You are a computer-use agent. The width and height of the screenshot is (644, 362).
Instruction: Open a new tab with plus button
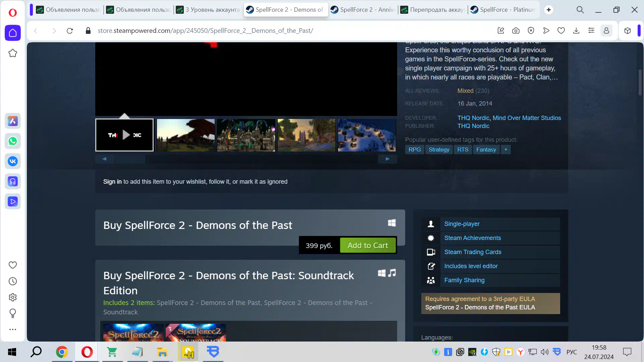click(549, 10)
